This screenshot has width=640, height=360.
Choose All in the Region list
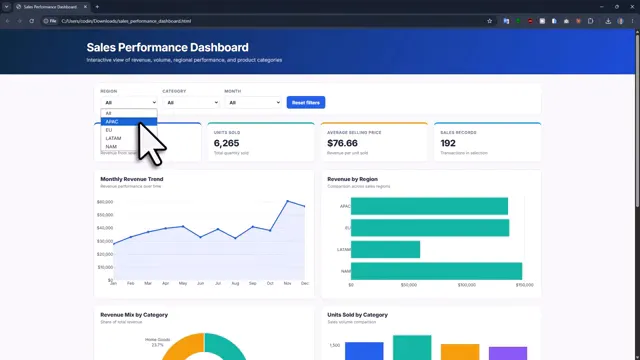pyautogui.click(x=129, y=113)
